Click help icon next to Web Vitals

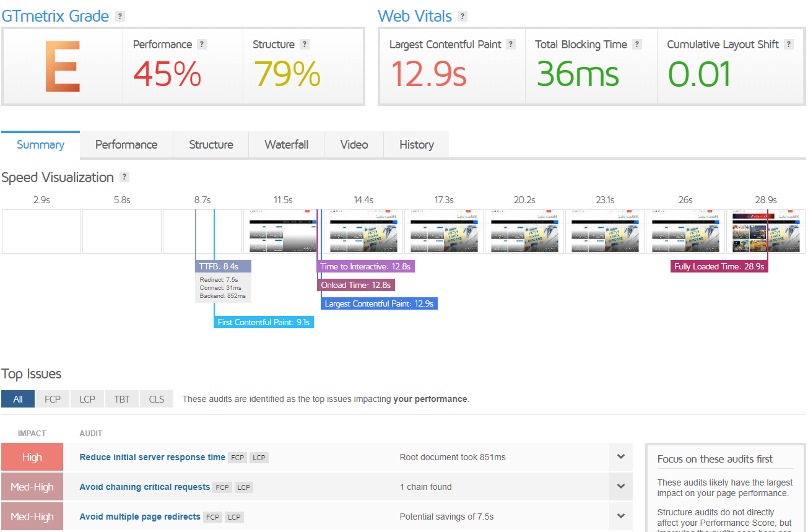462,17
